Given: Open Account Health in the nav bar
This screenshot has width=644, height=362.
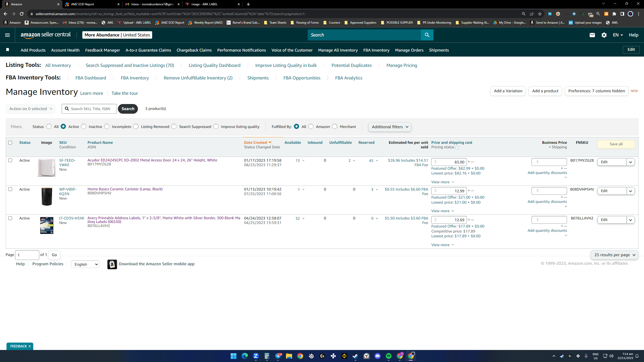Looking at the screenshot, I should pos(65,50).
